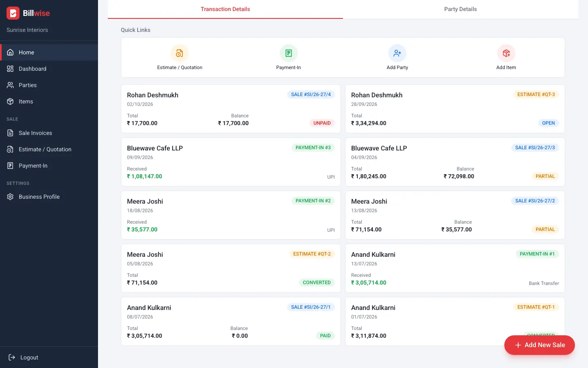Screen dimensions: 588x368
Task: Click the Add New Sale button
Action: 539,345
